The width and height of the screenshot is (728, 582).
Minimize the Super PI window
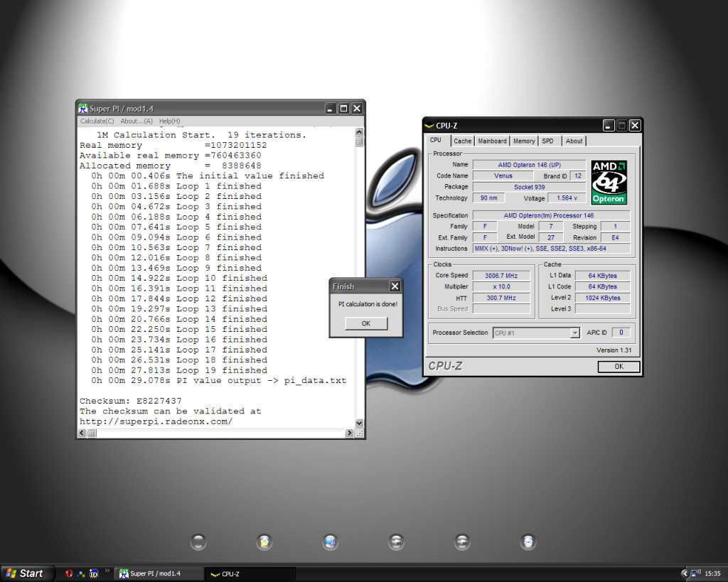pos(330,109)
